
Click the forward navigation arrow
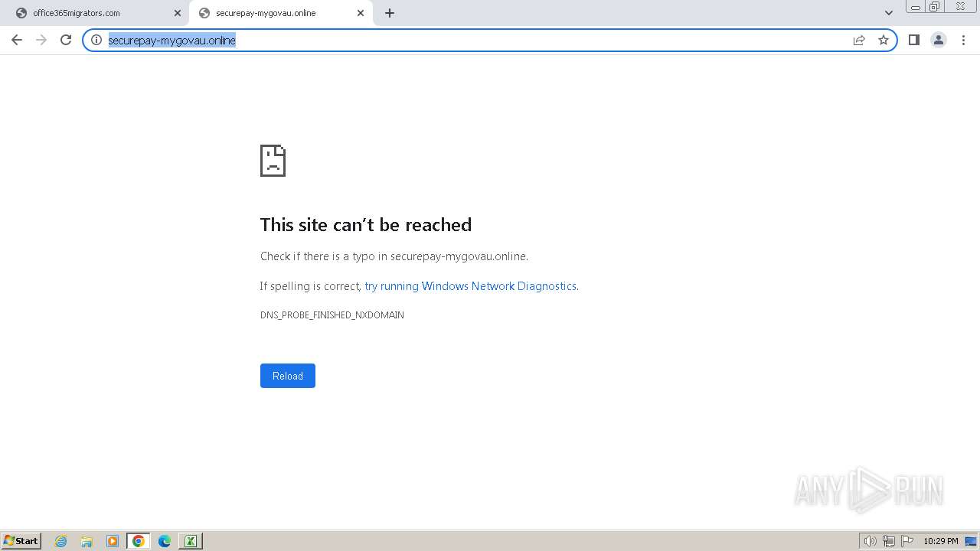pyautogui.click(x=41, y=40)
